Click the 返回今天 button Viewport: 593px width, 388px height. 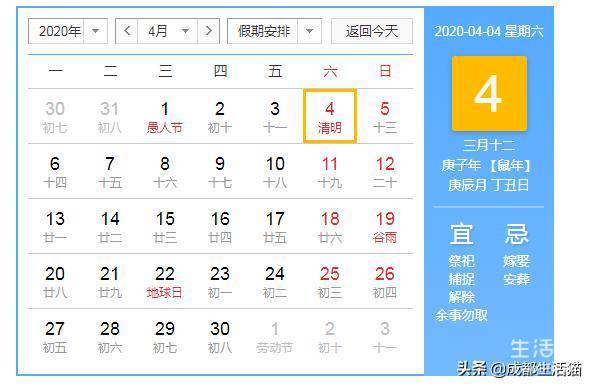372,31
